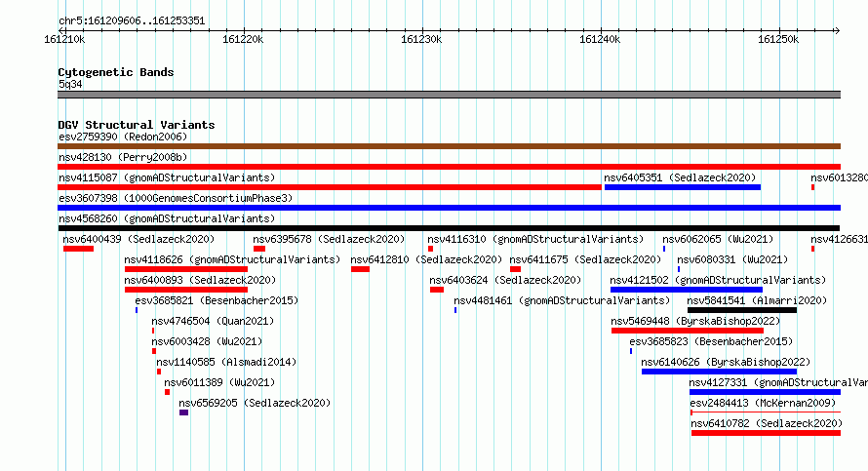Open nsv6400893 (Sedlazeck2020) label
868x471 pixels.
point(200,280)
